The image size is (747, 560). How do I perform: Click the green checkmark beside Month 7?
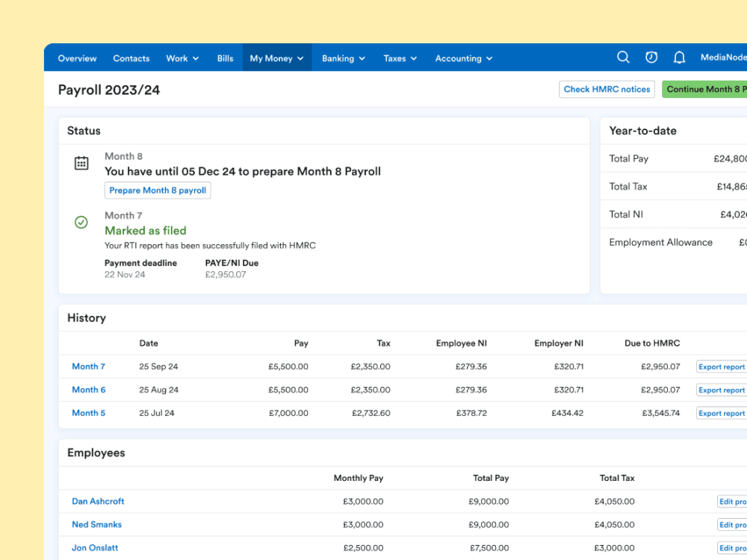pyautogui.click(x=81, y=222)
